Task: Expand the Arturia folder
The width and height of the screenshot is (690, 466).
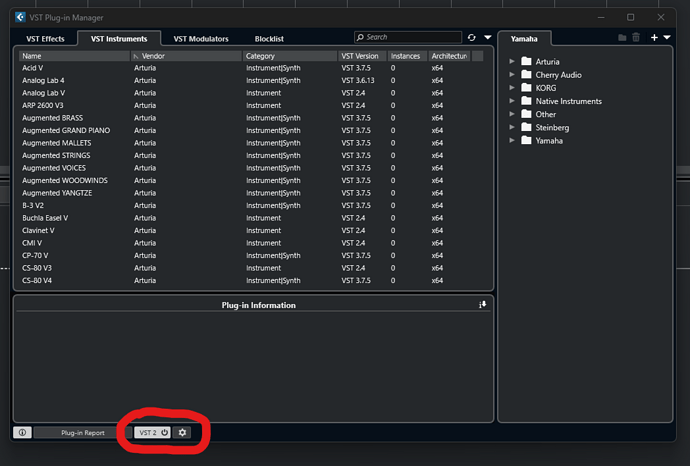Action: tap(512, 61)
